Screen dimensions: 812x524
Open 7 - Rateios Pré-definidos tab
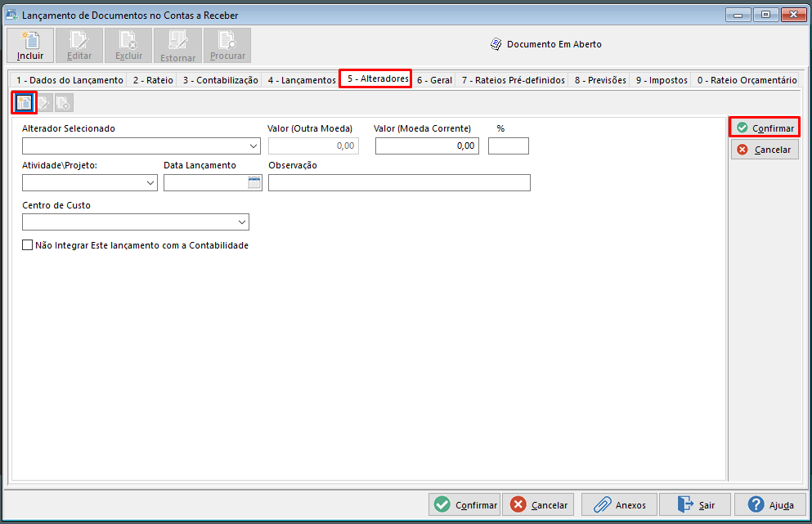click(x=513, y=80)
